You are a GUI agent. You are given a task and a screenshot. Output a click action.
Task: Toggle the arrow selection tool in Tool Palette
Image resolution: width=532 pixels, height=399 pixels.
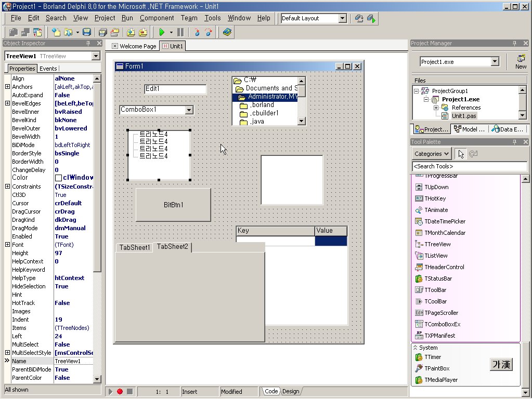click(x=460, y=154)
